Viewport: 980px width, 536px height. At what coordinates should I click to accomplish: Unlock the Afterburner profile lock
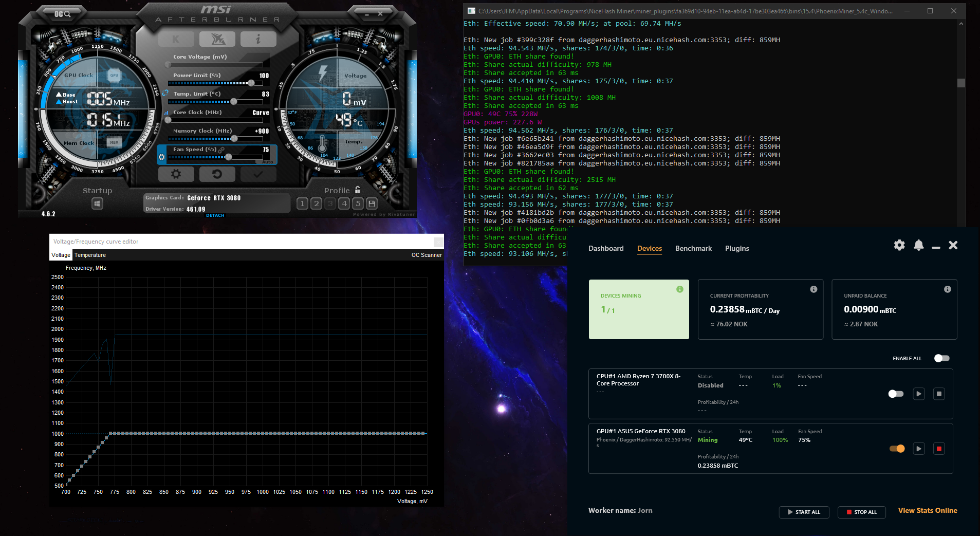tap(358, 190)
